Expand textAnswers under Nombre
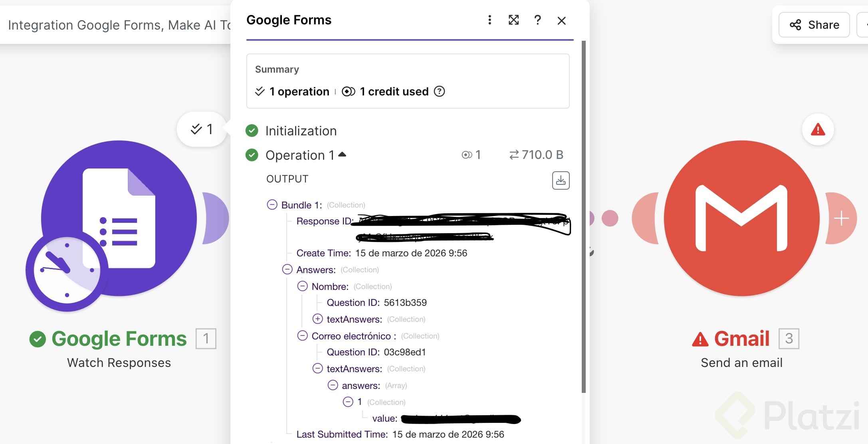Viewport: 868px width, 444px height. [x=317, y=319]
